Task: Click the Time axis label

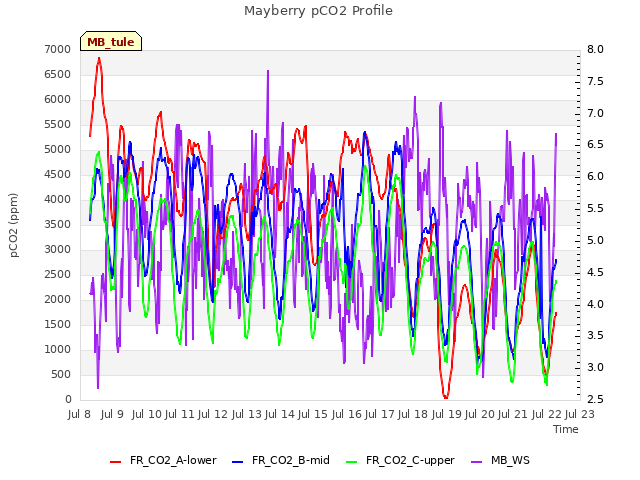Action: (x=566, y=429)
